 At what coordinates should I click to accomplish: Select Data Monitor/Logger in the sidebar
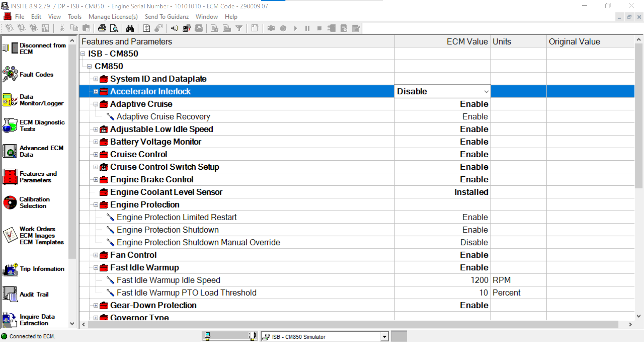pos(34,100)
